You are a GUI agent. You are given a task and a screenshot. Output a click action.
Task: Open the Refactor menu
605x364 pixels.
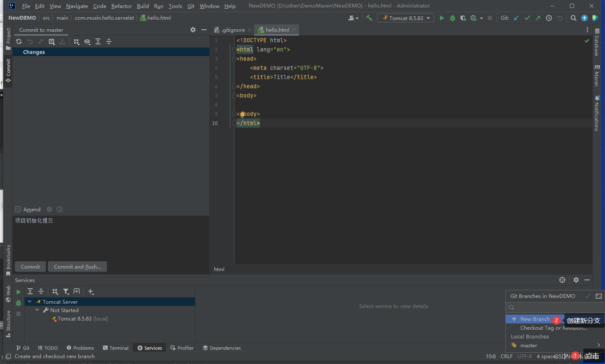121,6
